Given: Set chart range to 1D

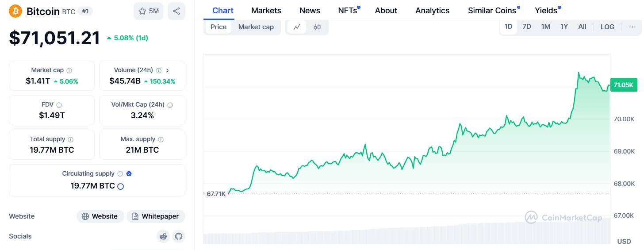Looking at the screenshot, I should pyautogui.click(x=509, y=27).
